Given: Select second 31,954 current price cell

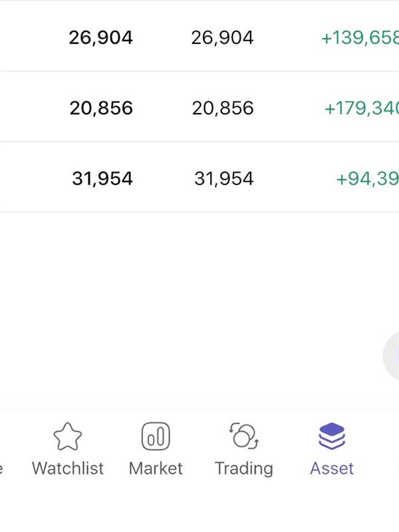Looking at the screenshot, I should tap(223, 179).
